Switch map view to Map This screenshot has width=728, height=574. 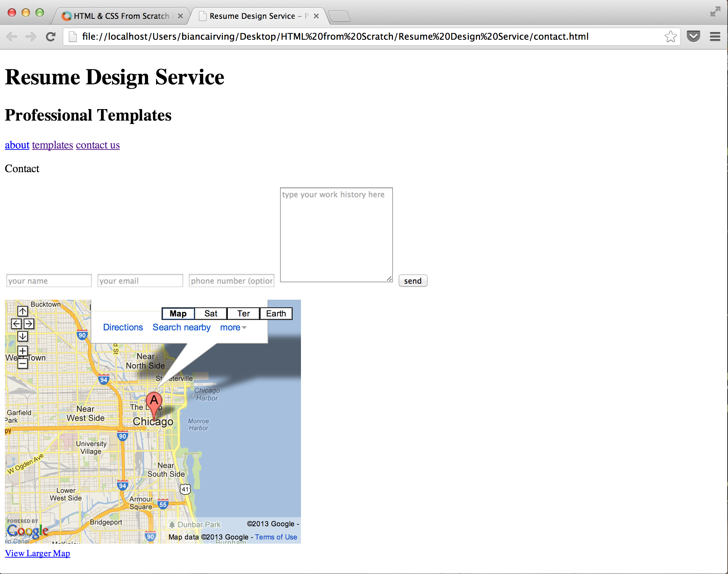tap(178, 314)
